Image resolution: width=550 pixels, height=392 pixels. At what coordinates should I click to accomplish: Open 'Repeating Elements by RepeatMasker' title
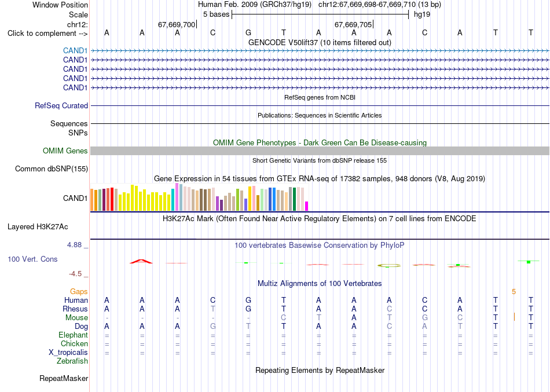[320, 371]
